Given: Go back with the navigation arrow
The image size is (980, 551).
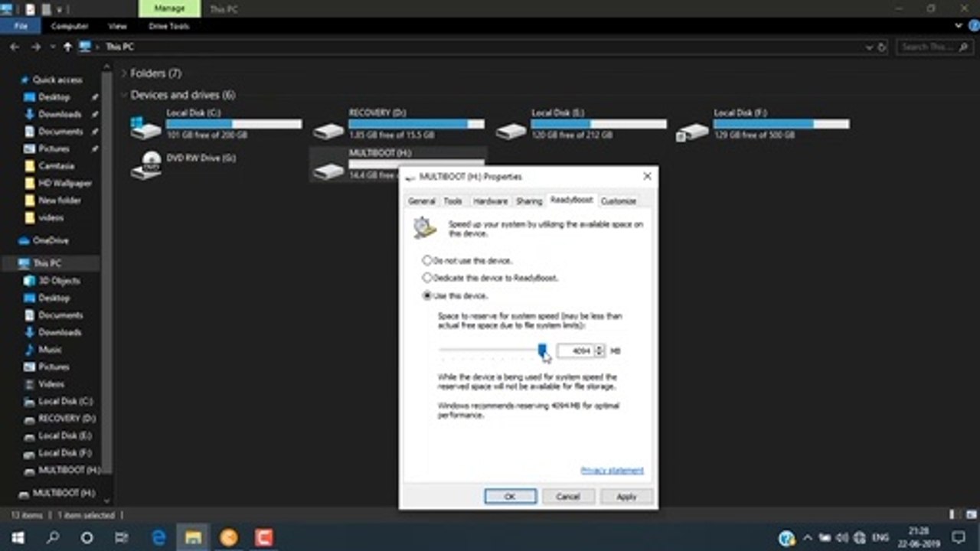Looking at the screenshot, I should tap(15, 47).
